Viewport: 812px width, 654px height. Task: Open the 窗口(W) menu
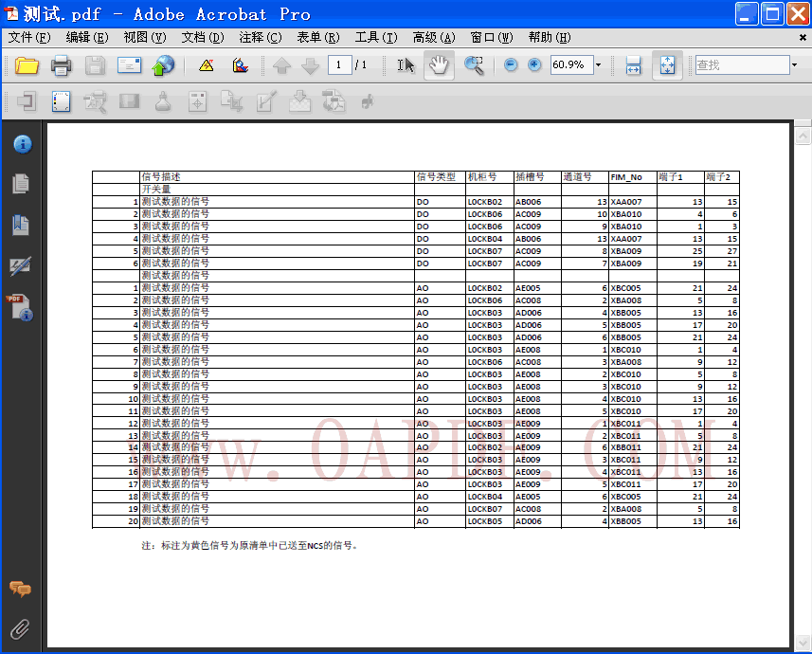[492, 37]
